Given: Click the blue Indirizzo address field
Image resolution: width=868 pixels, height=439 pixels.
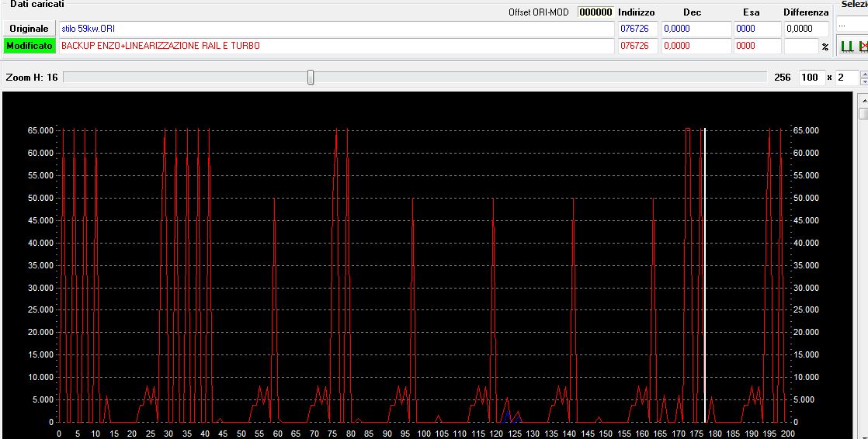Looking at the screenshot, I should pyautogui.click(x=637, y=29).
